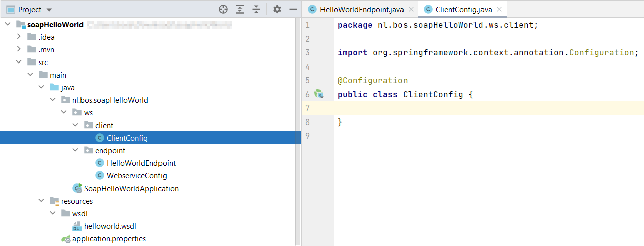This screenshot has width=644, height=246.
Task: Click the Spring bean gutter icon on line 6
Action: (318, 94)
